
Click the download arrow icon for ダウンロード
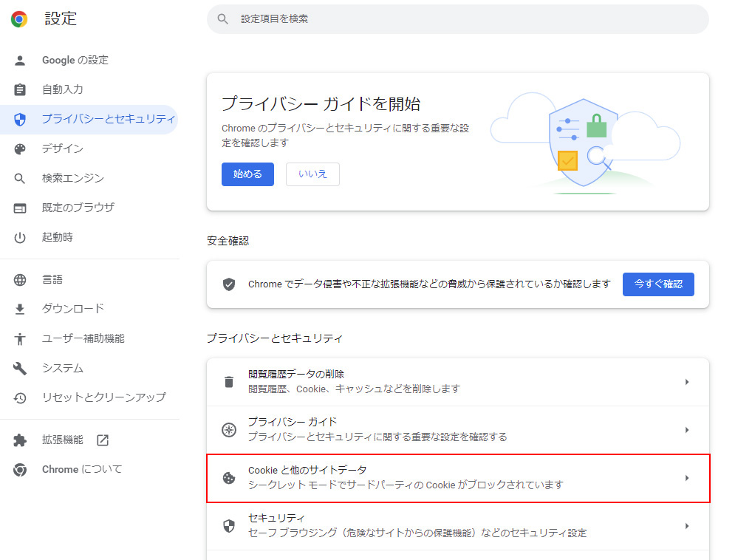(x=20, y=310)
